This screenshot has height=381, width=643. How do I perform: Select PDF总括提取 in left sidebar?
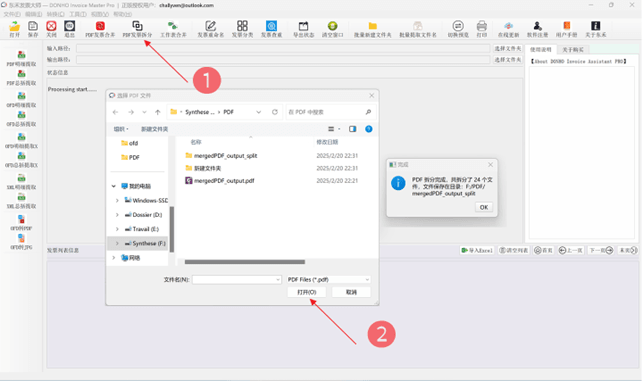point(21,78)
